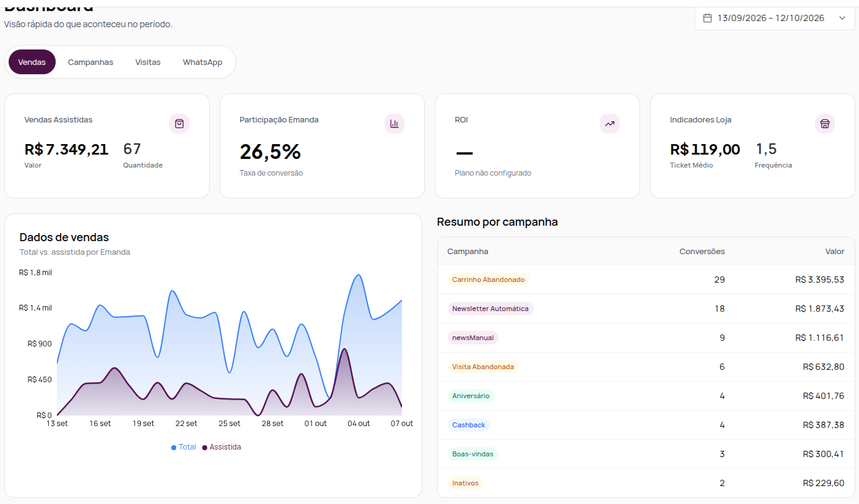Click the Valor column header in table

(x=835, y=252)
